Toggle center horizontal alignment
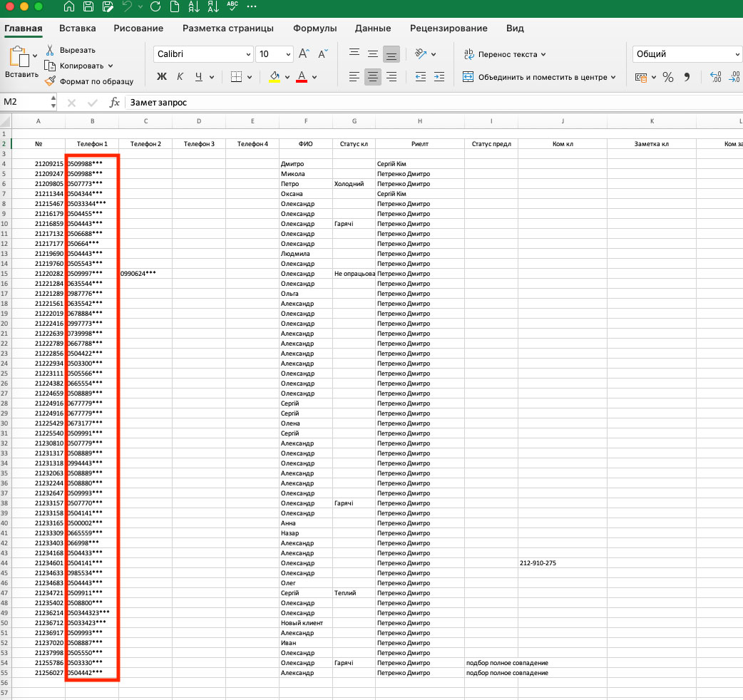This screenshot has height=700, width=743. pyautogui.click(x=372, y=77)
